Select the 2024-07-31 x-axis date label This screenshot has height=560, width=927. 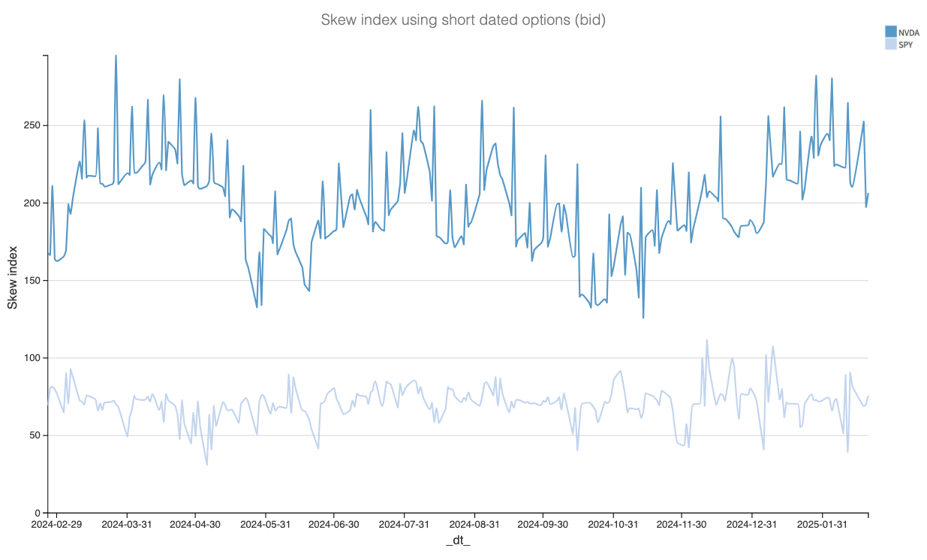pos(405,525)
